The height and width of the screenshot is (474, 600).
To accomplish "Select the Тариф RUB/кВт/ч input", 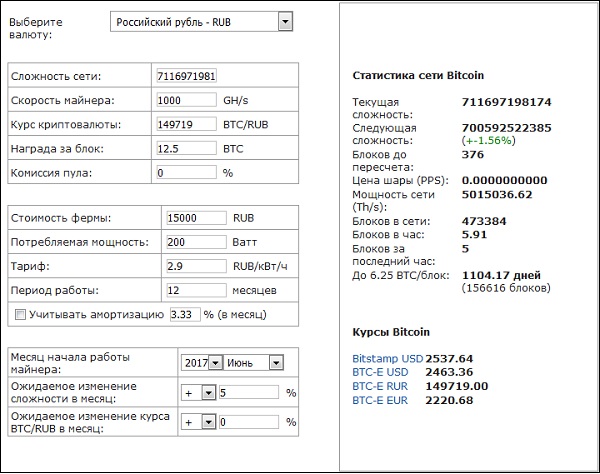I will pos(193,266).
